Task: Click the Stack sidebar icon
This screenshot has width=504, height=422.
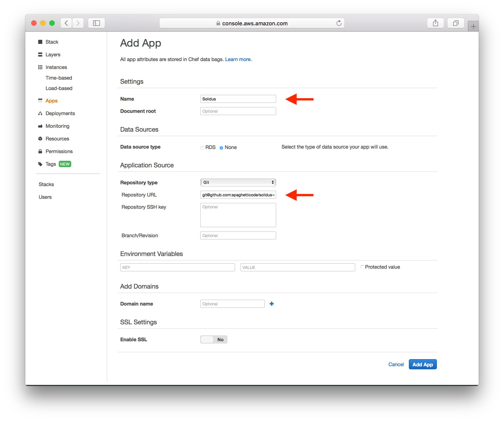Action: [40, 42]
